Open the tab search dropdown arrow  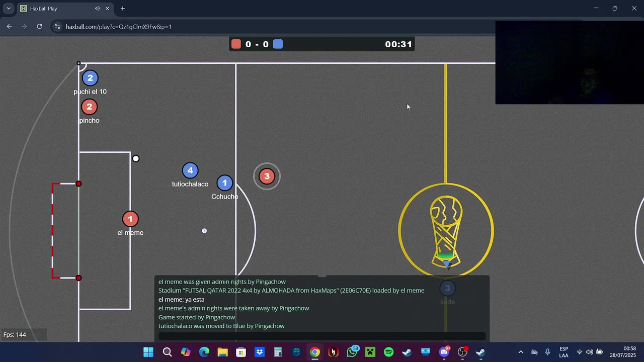9,9
